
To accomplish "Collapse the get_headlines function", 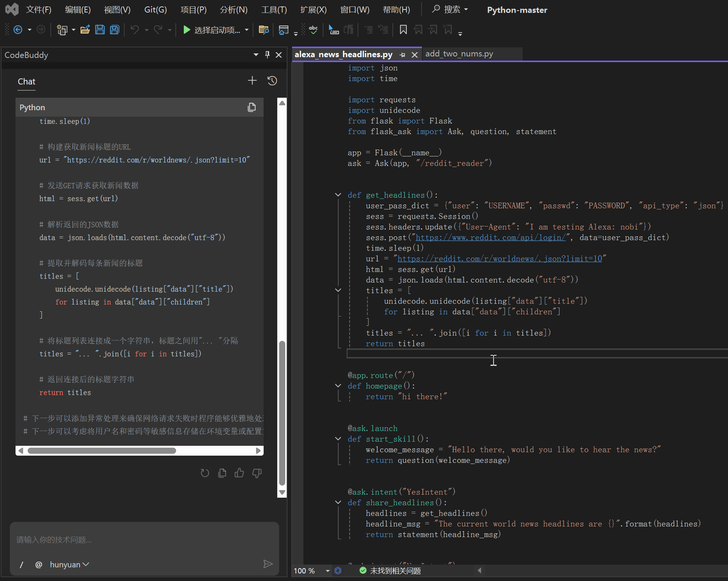I will 338,195.
